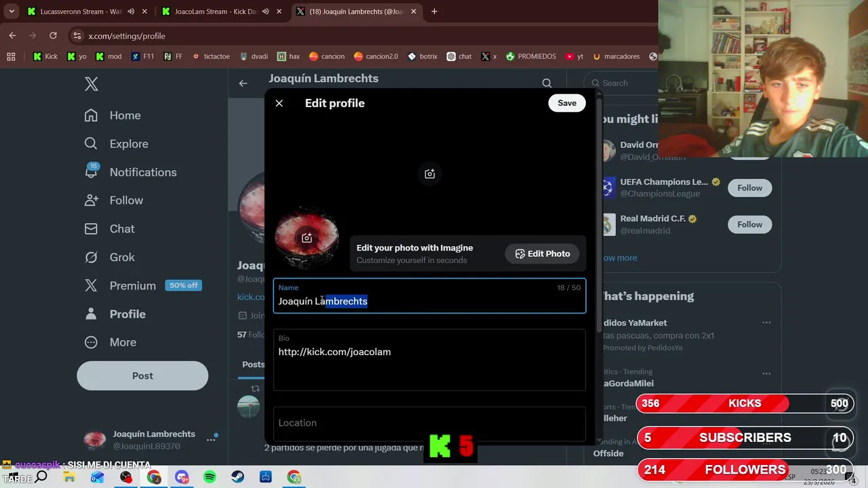The image size is (868, 488).
Task: Open the Kick bookmark
Action: [x=45, y=56]
